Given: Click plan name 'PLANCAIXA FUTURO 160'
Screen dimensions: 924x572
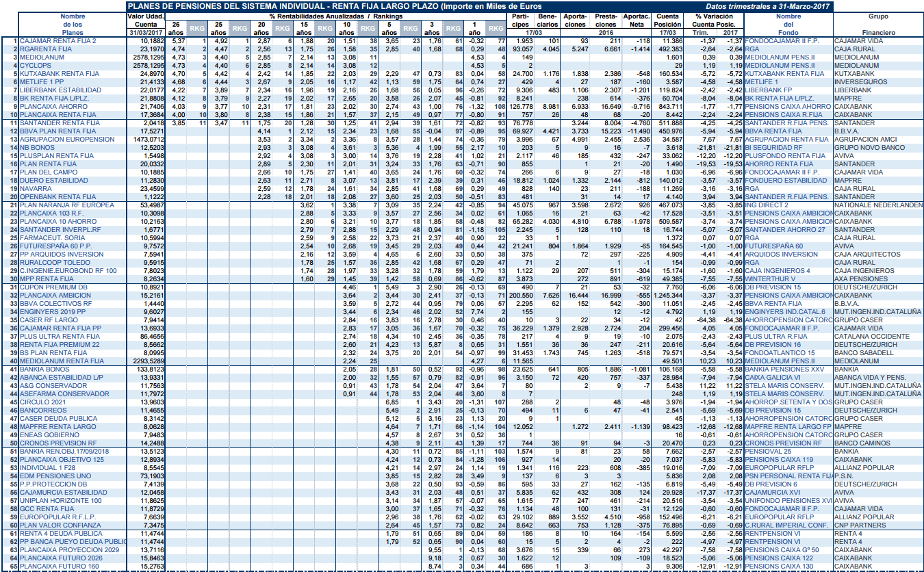Looking at the screenshot, I should [59, 567].
